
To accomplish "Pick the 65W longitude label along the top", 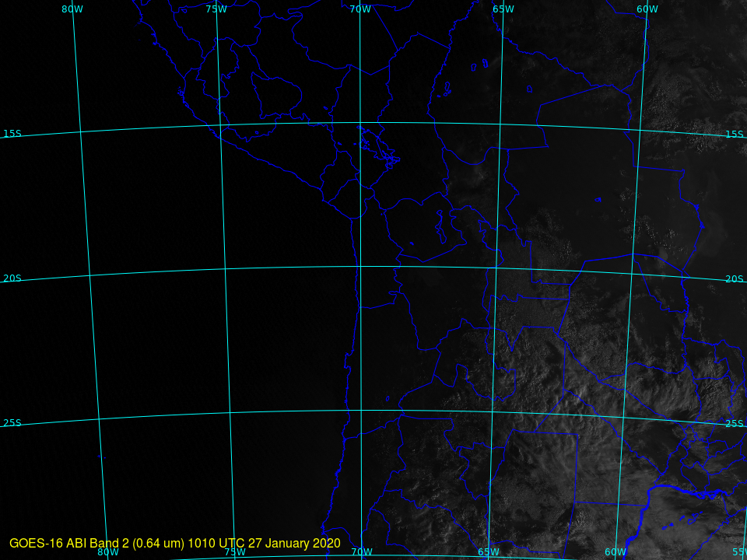I will coord(503,9).
